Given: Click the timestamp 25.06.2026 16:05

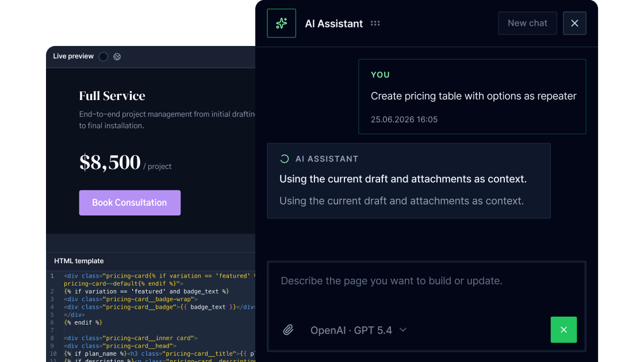Looking at the screenshot, I should coord(404,120).
